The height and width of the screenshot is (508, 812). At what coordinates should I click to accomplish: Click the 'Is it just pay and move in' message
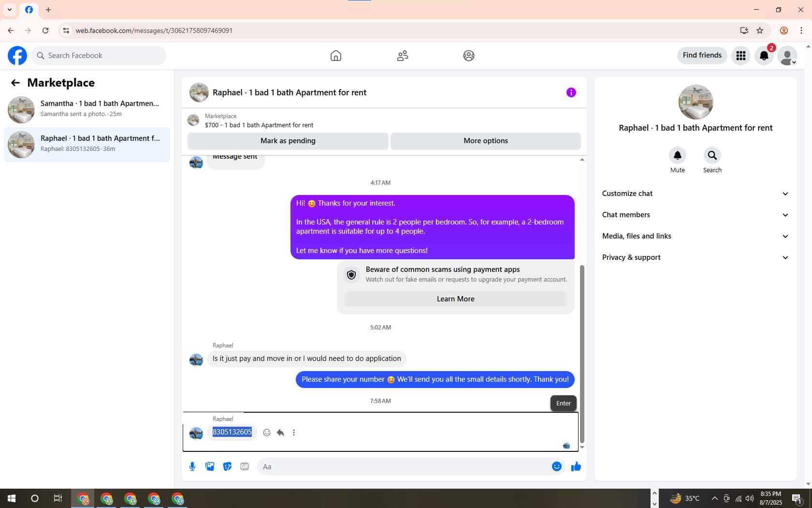[x=307, y=359]
